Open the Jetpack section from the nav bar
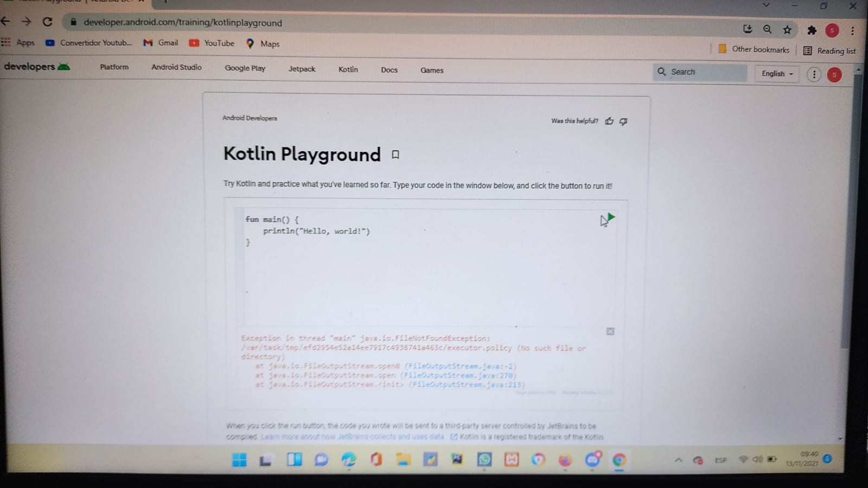 (x=302, y=69)
